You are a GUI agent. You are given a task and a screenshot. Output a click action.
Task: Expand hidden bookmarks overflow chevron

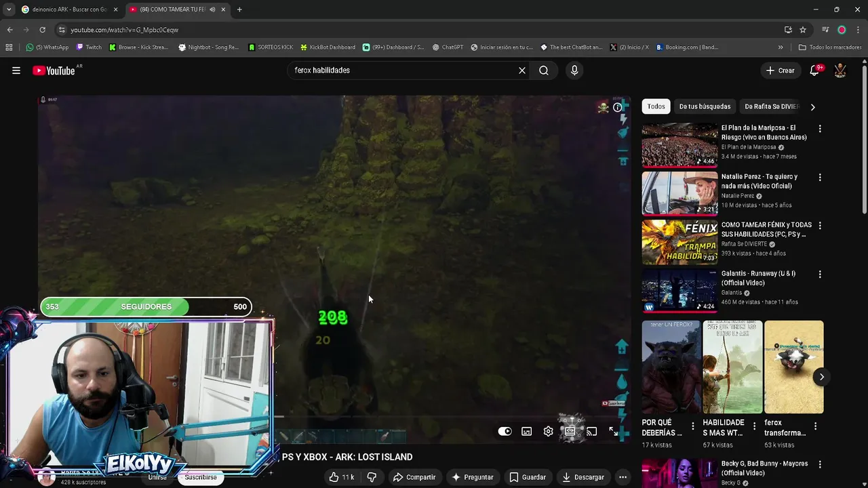[x=781, y=47]
